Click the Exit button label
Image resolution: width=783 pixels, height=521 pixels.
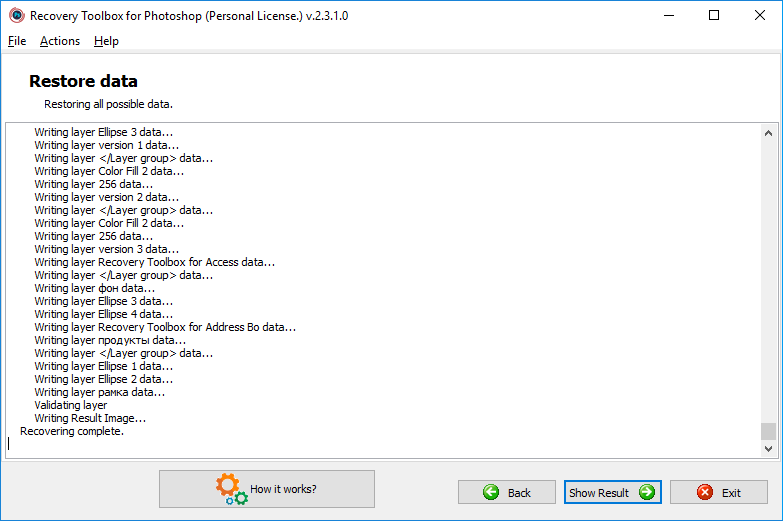point(731,493)
